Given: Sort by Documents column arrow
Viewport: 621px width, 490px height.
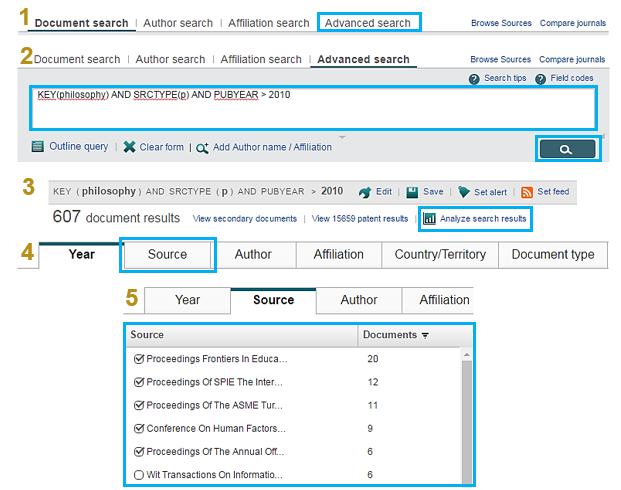Looking at the screenshot, I should [424, 335].
